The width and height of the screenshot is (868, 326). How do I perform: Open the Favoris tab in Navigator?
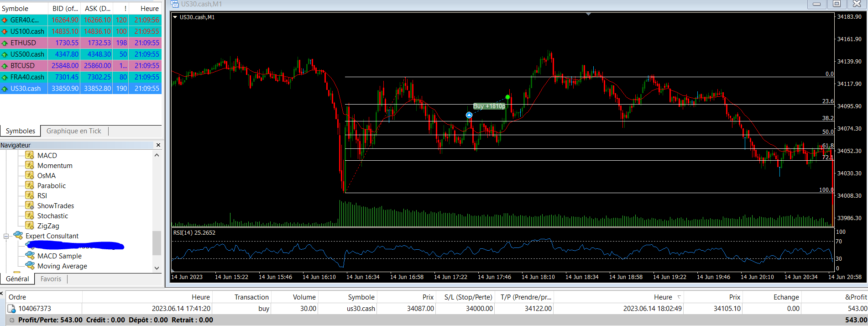(x=51, y=279)
